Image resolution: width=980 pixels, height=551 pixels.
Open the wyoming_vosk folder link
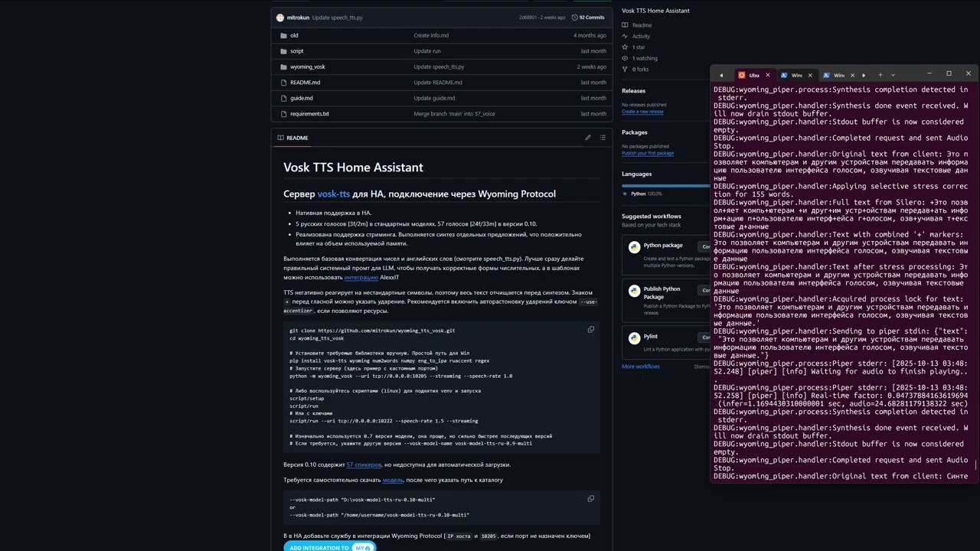(308, 67)
